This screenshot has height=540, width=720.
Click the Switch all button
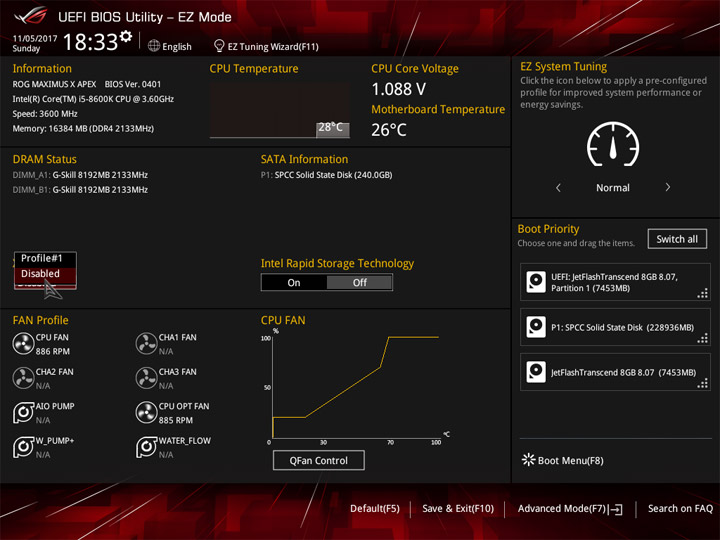[x=677, y=239]
